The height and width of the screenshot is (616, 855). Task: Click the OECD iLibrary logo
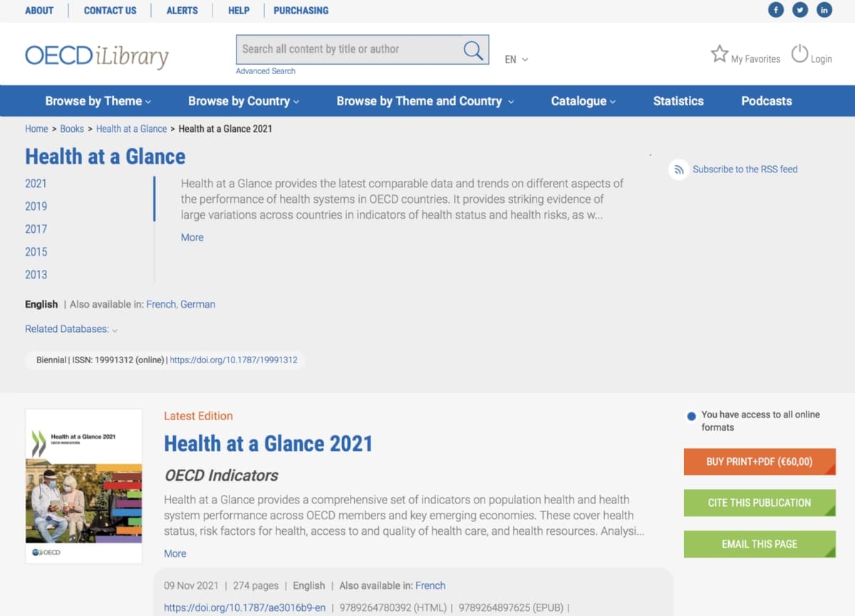(x=97, y=56)
